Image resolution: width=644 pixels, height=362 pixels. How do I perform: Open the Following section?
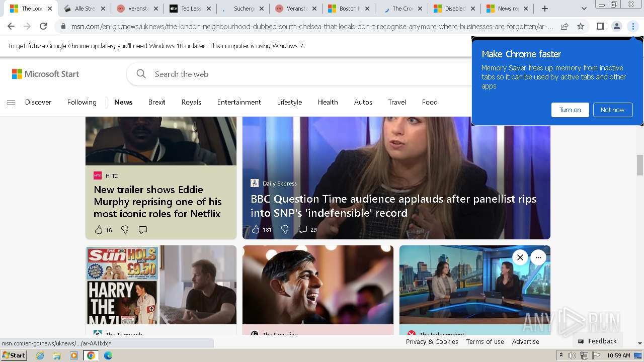pyautogui.click(x=82, y=102)
